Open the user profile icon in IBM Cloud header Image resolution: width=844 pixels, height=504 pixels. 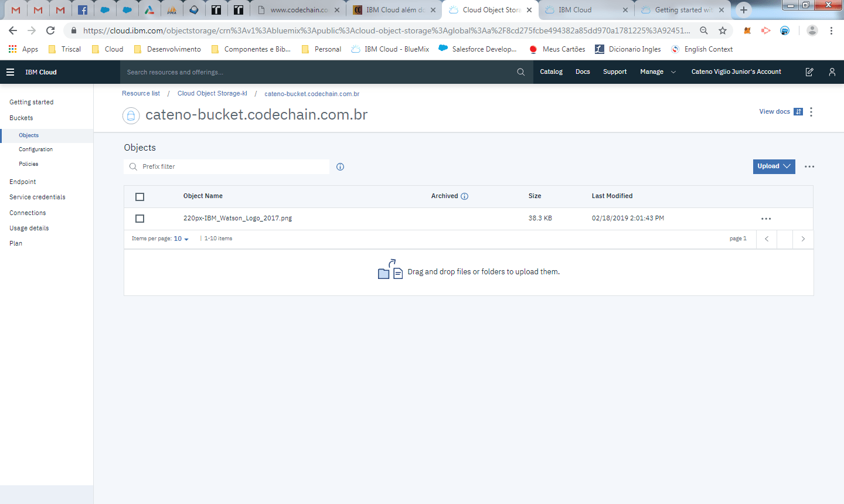pos(832,72)
